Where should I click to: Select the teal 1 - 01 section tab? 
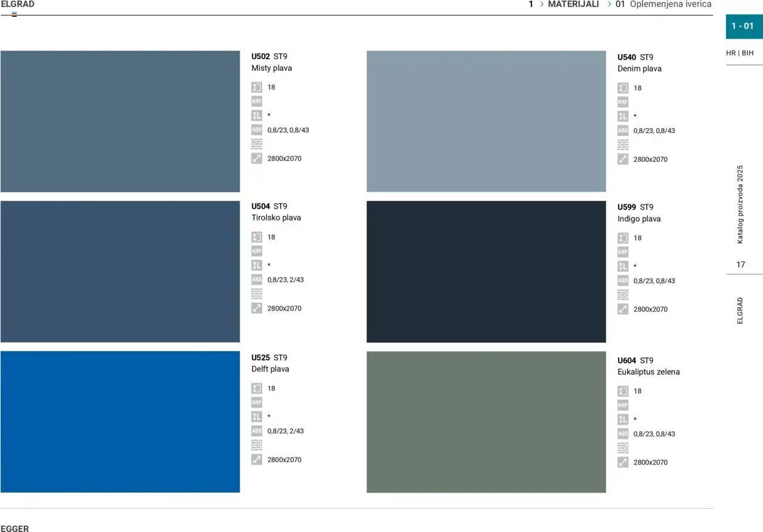[x=743, y=26]
